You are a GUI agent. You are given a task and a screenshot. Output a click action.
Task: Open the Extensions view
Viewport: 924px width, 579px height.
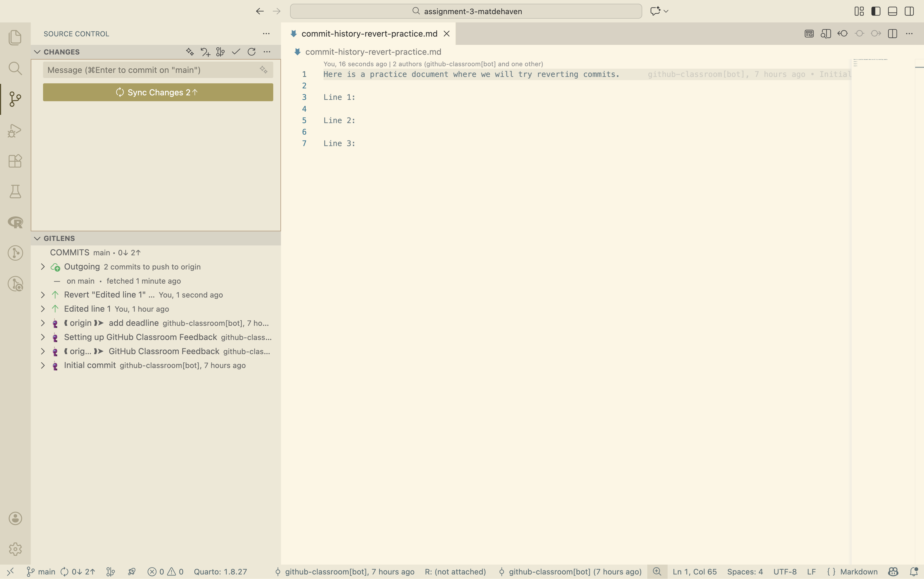click(x=15, y=161)
